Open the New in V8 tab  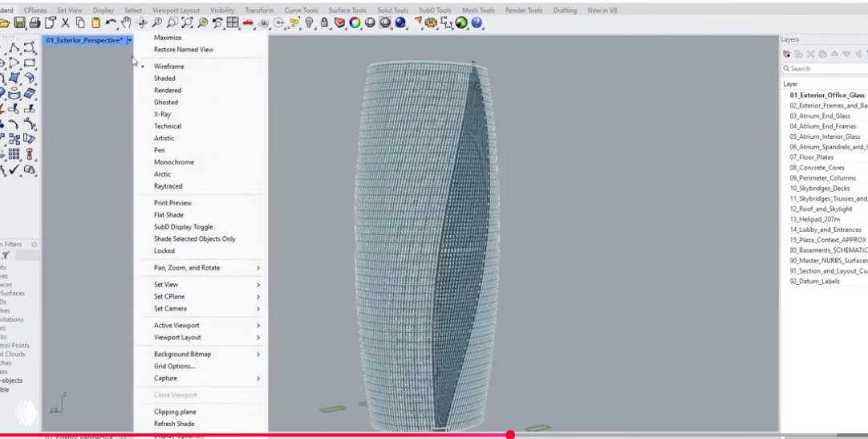pyautogui.click(x=602, y=10)
